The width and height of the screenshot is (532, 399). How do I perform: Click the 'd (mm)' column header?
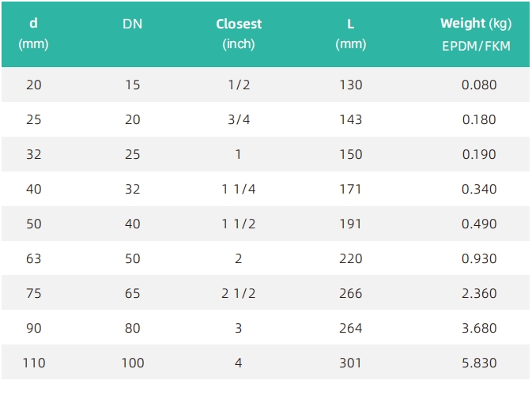coord(33,34)
